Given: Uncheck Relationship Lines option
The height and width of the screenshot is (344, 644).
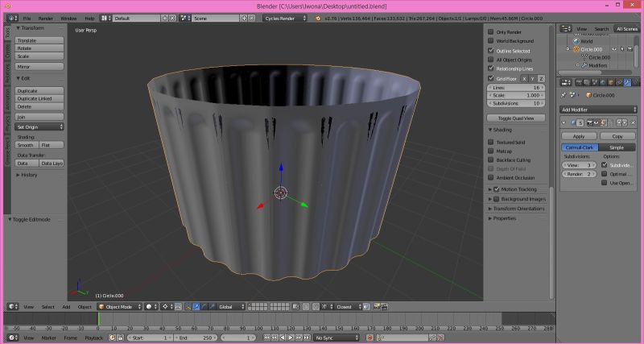Looking at the screenshot, I should pyautogui.click(x=491, y=68).
